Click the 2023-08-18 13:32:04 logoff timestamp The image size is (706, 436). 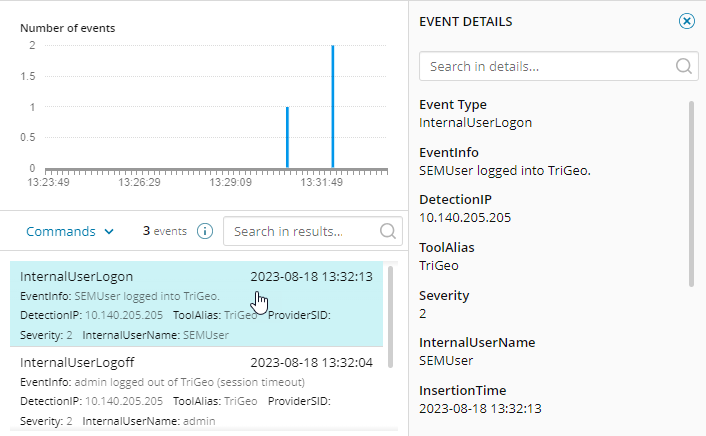[x=311, y=362]
